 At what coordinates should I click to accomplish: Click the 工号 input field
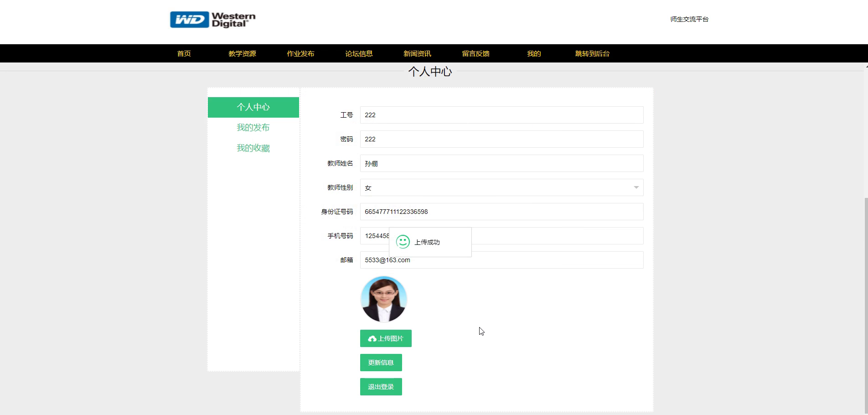(501, 115)
